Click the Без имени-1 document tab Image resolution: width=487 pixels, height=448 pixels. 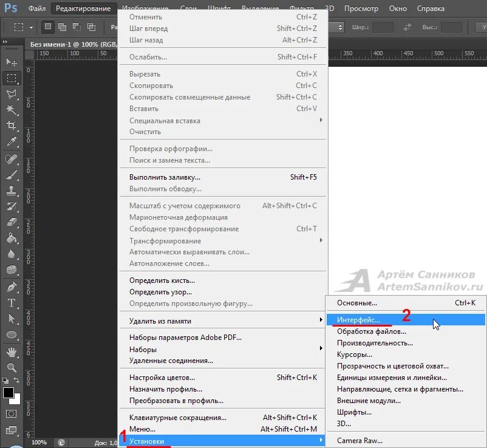[73, 44]
